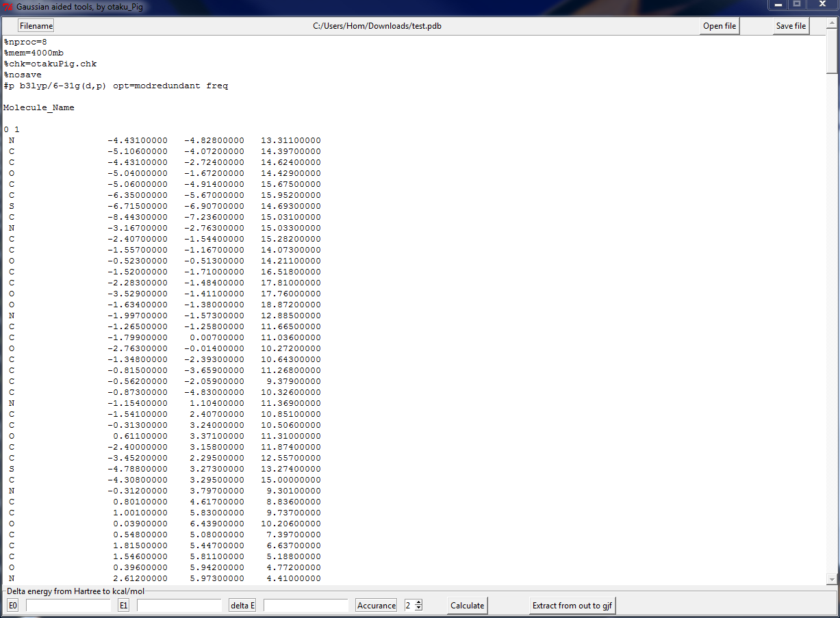Viewport: 840px width, 618px height.
Task: Click the scrollbar down arrow
Action: tap(832, 579)
